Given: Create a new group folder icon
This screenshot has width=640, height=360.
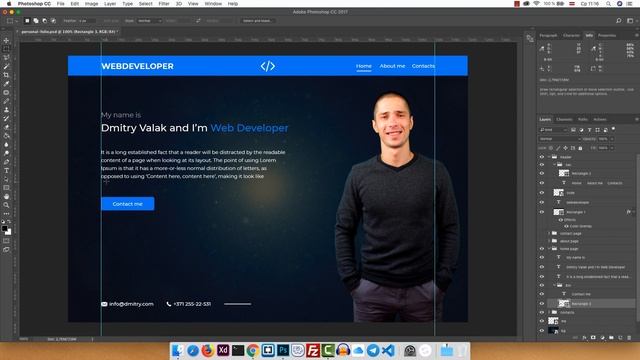Looking at the screenshot, I should click(611, 338).
